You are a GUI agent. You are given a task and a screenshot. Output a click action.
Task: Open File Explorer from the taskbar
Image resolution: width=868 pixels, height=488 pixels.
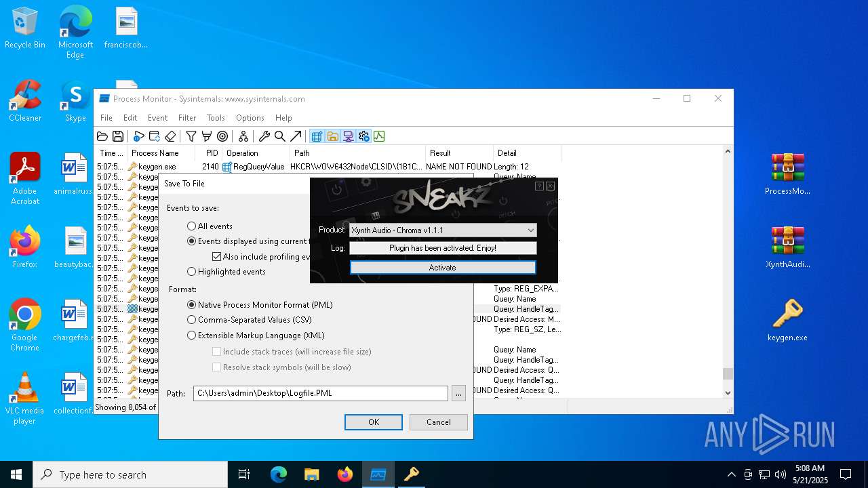[312, 474]
